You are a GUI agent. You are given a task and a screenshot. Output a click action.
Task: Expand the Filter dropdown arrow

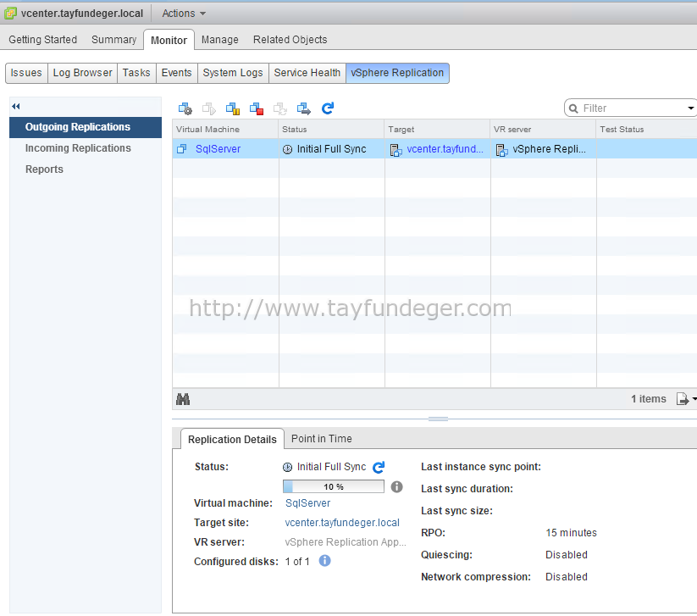[x=690, y=108]
